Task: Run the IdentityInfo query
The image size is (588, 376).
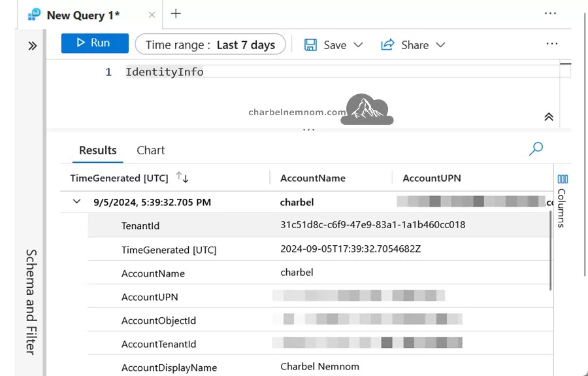Action: coord(95,43)
